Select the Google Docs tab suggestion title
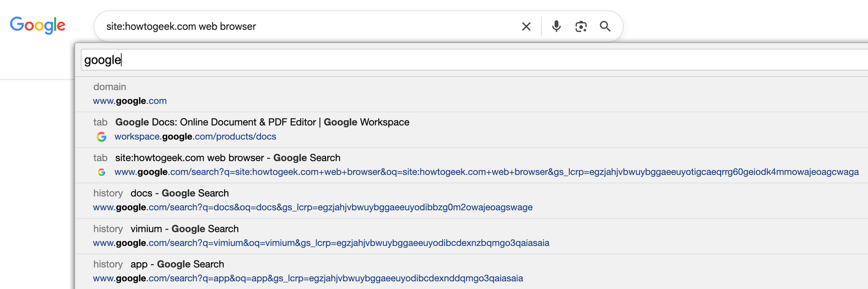 click(x=262, y=122)
